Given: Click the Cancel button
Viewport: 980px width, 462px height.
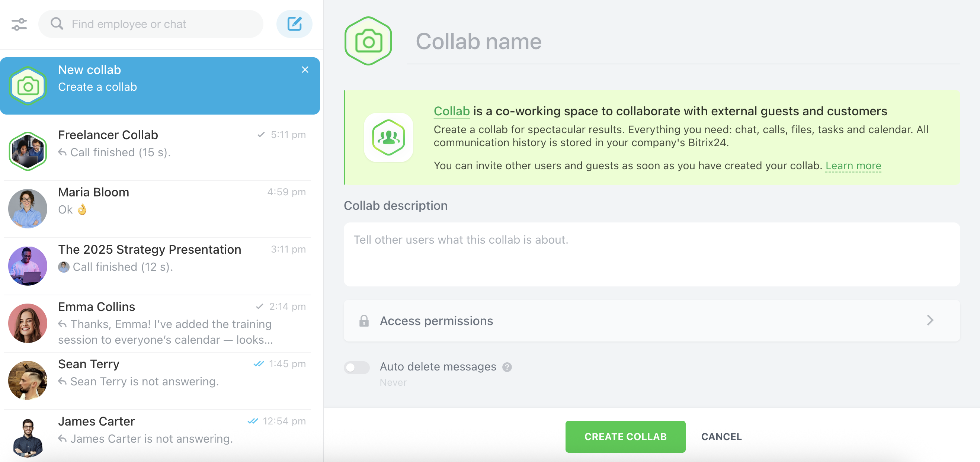Looking at the screenshot, I should point(721,437).
